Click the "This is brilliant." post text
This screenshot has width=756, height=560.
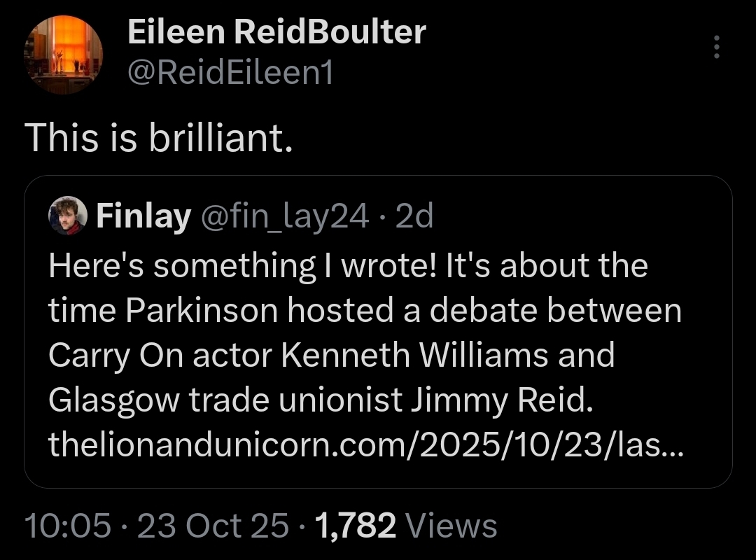[x=158, y=139]
